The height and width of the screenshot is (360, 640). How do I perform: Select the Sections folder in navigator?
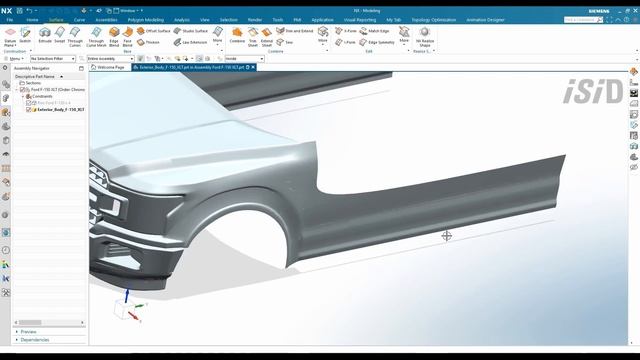coord(30,83)
